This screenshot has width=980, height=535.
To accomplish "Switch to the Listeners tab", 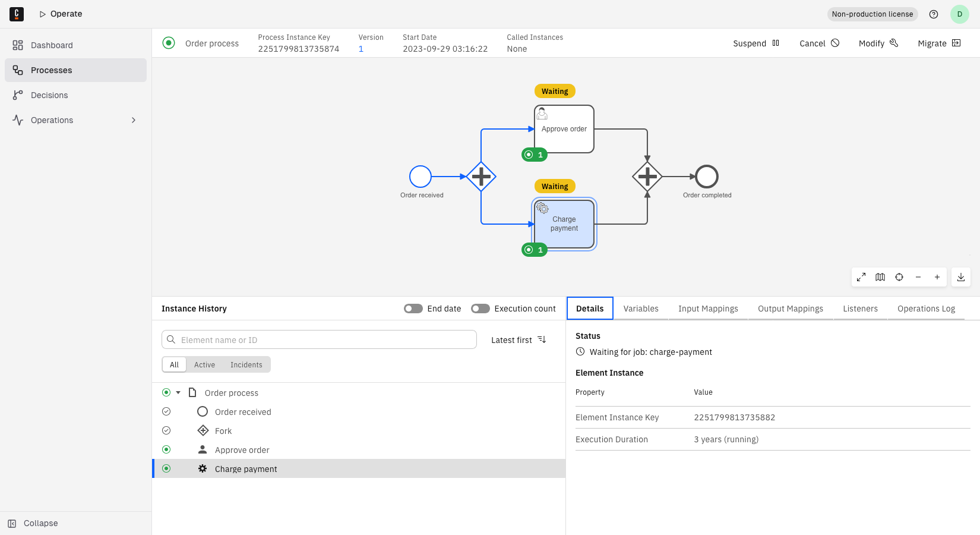I will [x=860, y=309].
